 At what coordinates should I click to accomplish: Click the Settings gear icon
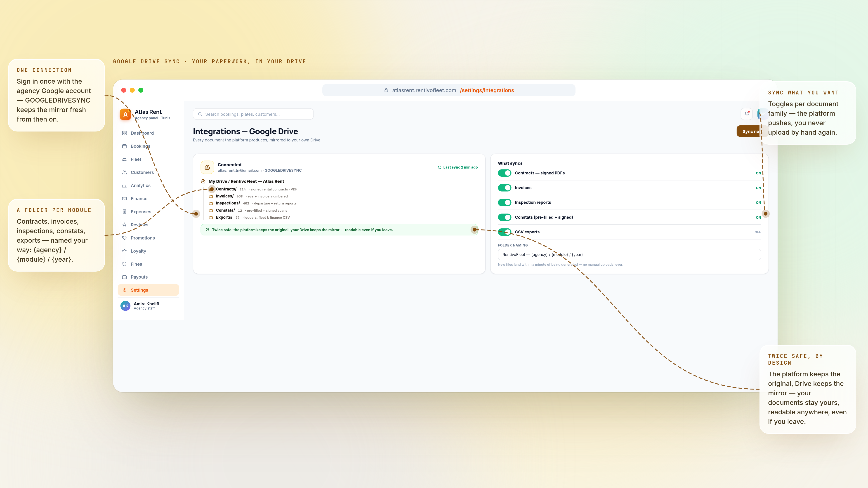click(x=124, y=290)
